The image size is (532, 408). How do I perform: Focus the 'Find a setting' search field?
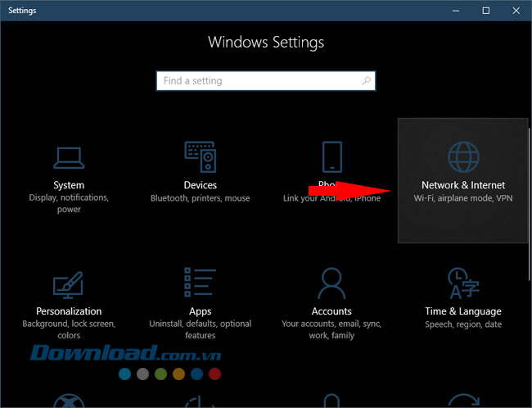pyautogui.click(x=258, y=81)
